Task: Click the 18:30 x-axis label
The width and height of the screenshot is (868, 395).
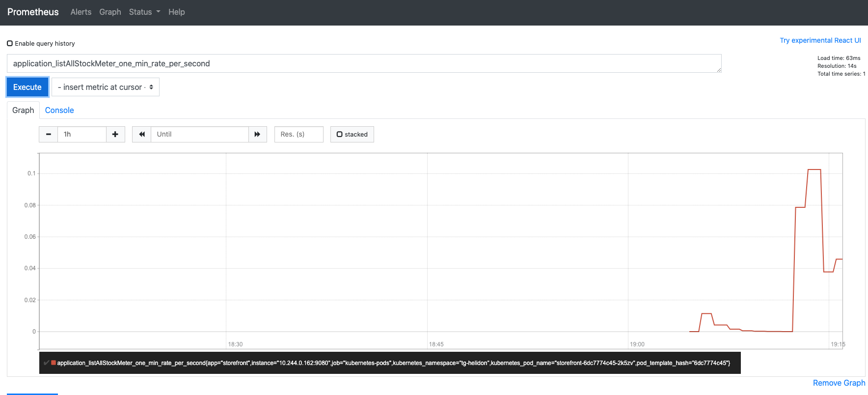Action: point(236,344)
